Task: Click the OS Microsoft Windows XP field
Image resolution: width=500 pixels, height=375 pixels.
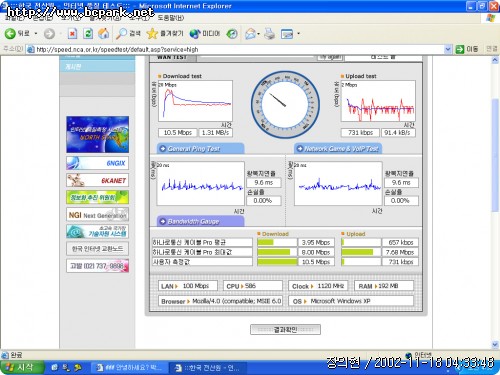Action: point(351,301)
